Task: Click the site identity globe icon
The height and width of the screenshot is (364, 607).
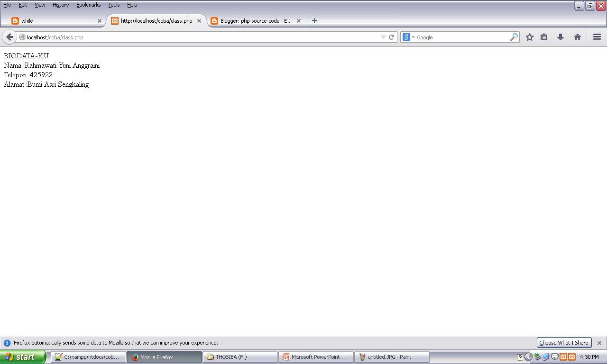Action: point(22,37)
